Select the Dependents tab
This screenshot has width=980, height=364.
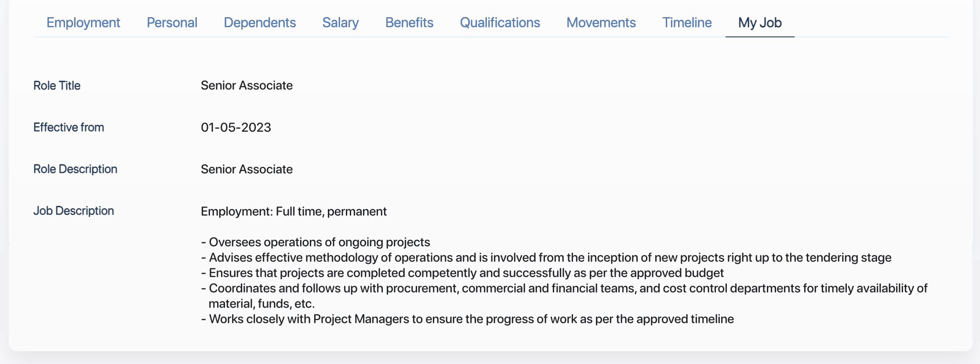click(x=260, y=22)
